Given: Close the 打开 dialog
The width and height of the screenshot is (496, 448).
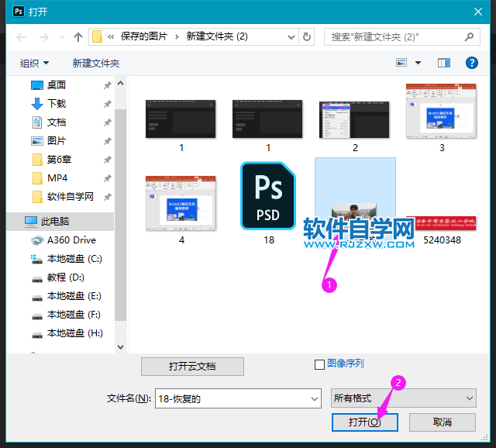Looking at the screenshot, I should click(x=478, y=12).
